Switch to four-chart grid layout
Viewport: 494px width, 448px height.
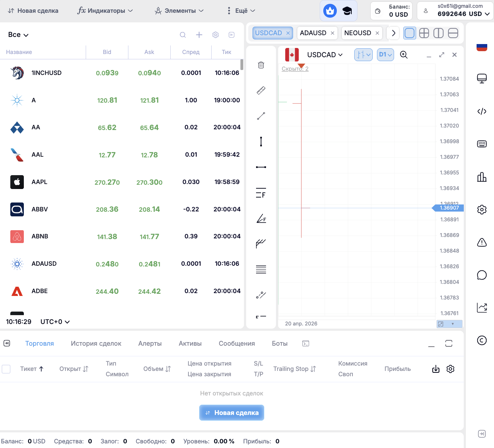pos(424,33)
